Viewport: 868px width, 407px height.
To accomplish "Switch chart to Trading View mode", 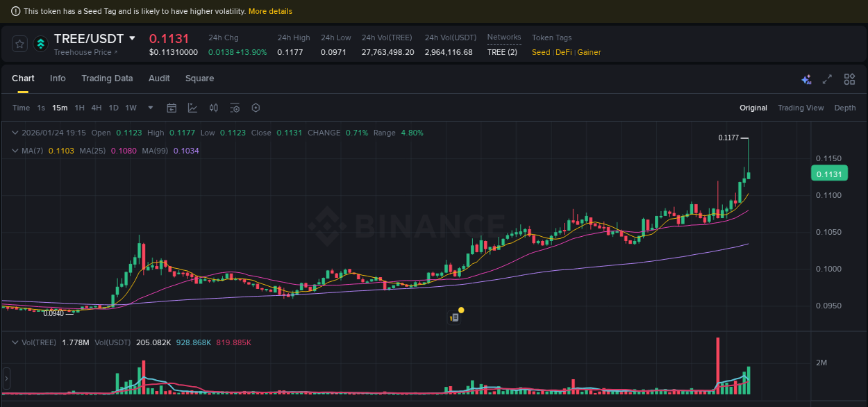I will [801, 108].
